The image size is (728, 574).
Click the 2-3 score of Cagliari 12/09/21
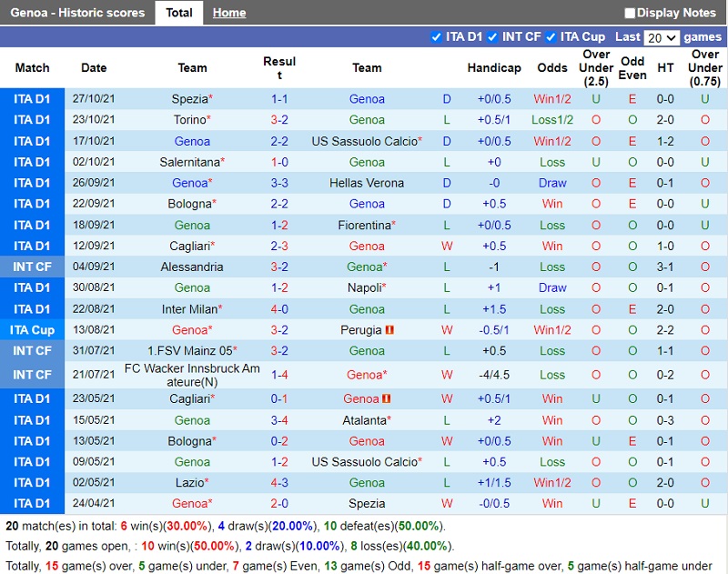point(279,246)
